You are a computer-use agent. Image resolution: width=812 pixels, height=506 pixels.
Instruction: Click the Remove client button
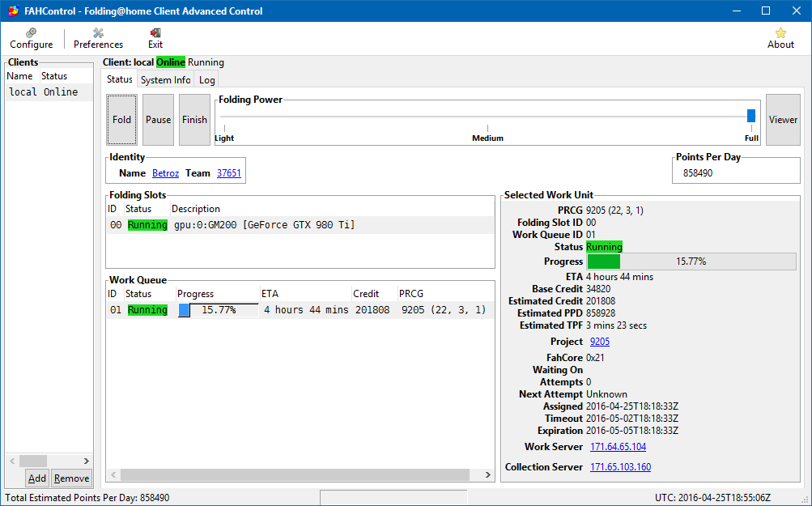click(x=71, y=478)
